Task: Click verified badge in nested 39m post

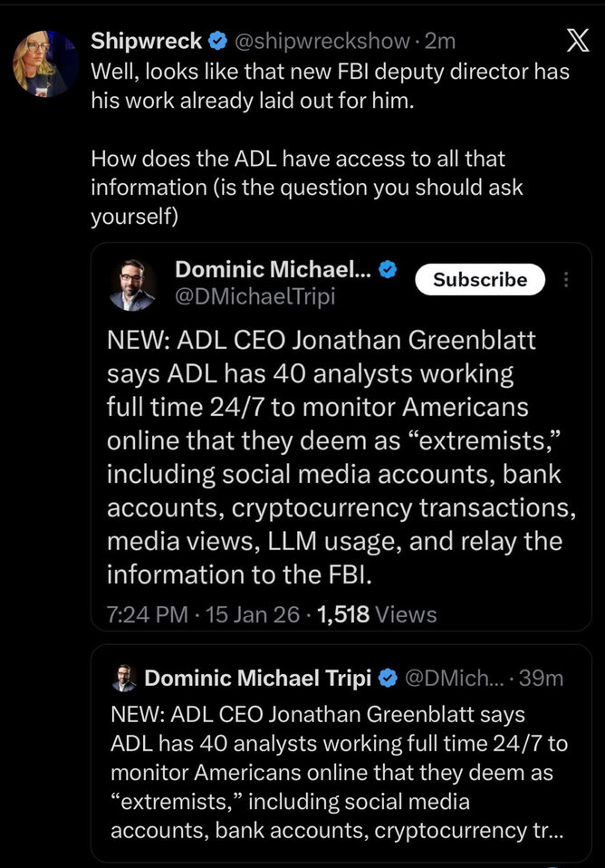Action: click(x=388, y=678)
